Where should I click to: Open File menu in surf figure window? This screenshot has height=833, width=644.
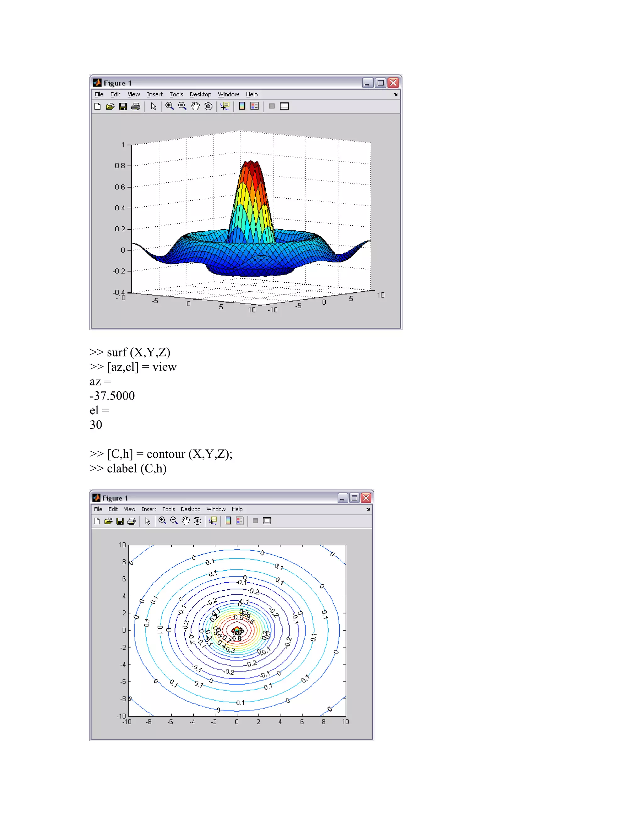pyautogui.click(x=99, y=94)
